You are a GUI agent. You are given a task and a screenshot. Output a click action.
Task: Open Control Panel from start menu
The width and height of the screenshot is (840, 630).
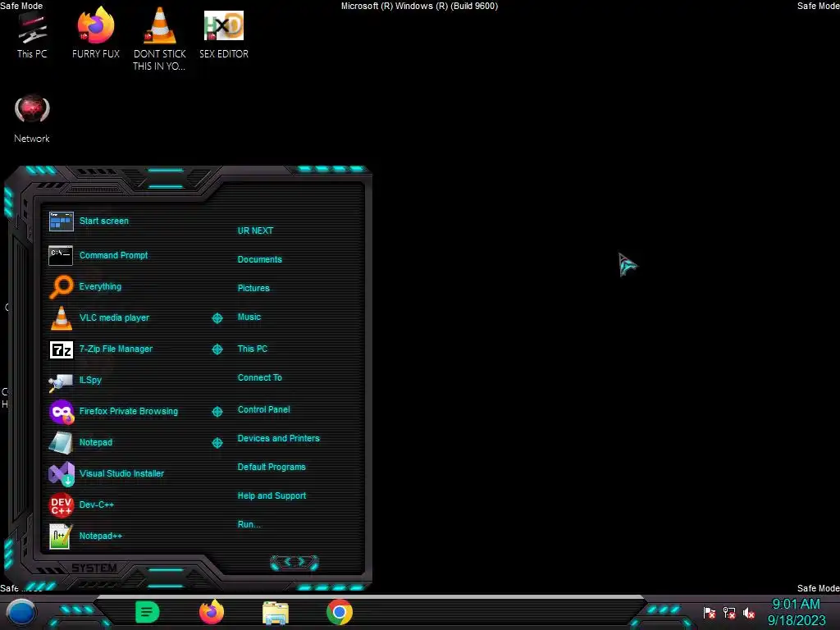click(263, 410)
